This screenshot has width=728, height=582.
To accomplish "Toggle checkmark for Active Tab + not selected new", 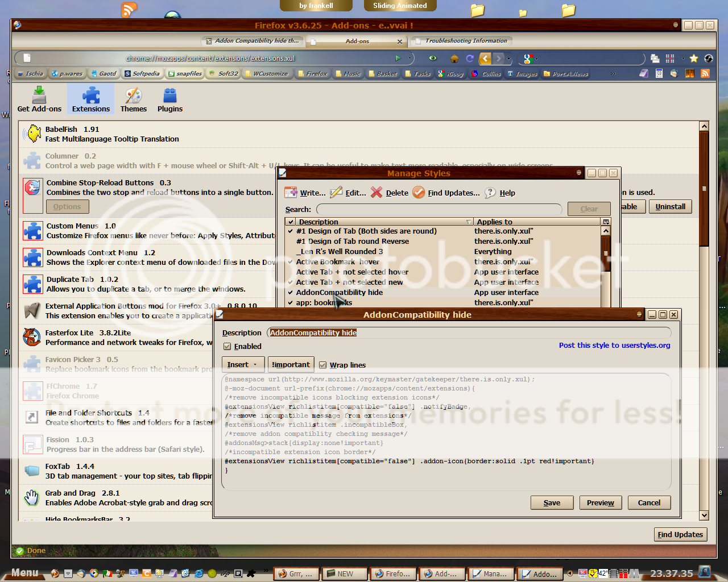I will (291, 282).
